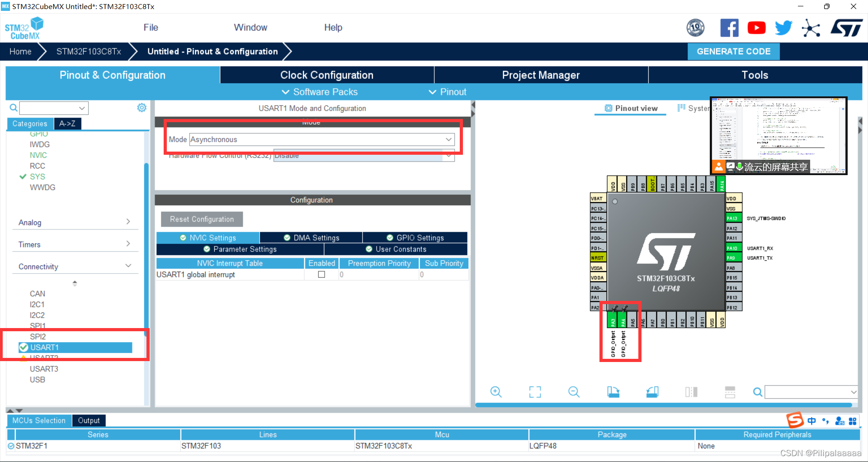The width and height of the screenshot is (868, 462).
Task: Click the shared screen thumbnail overlay
Action: 778,135
